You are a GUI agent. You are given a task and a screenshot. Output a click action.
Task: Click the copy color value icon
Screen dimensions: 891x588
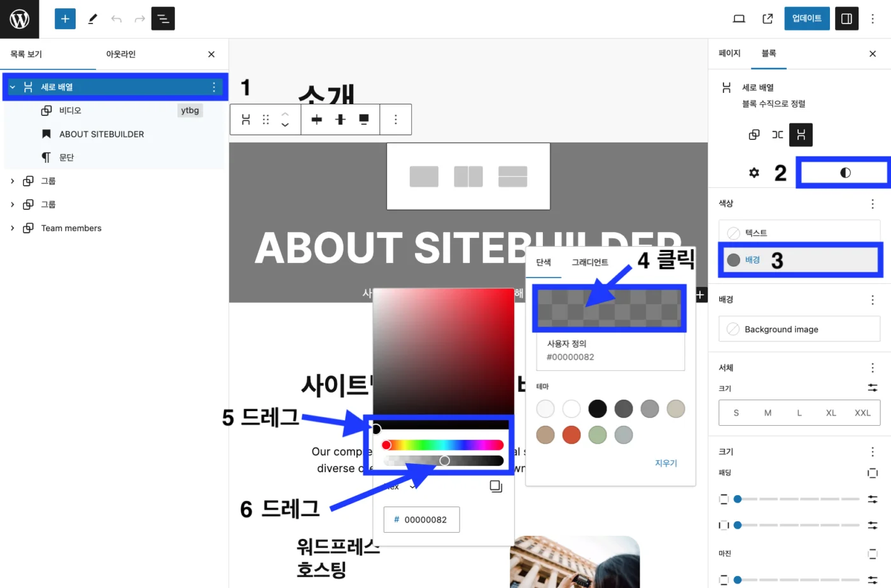(496, 486)
